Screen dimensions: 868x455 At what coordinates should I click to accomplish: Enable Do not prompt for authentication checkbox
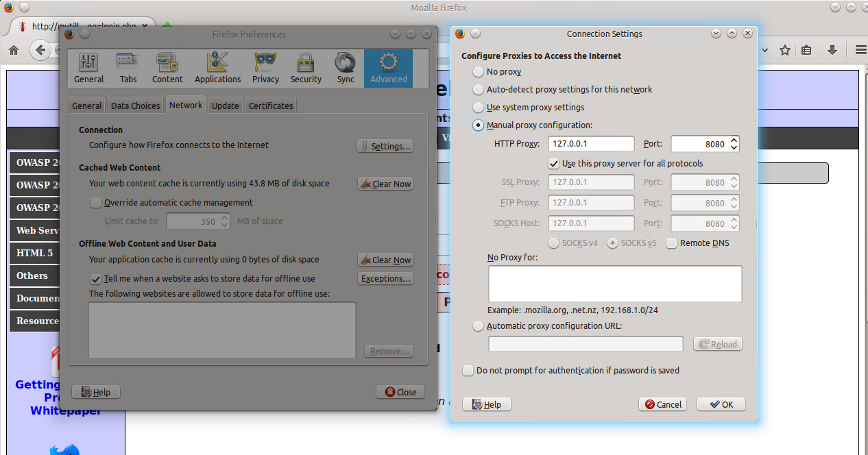point(468,371)
